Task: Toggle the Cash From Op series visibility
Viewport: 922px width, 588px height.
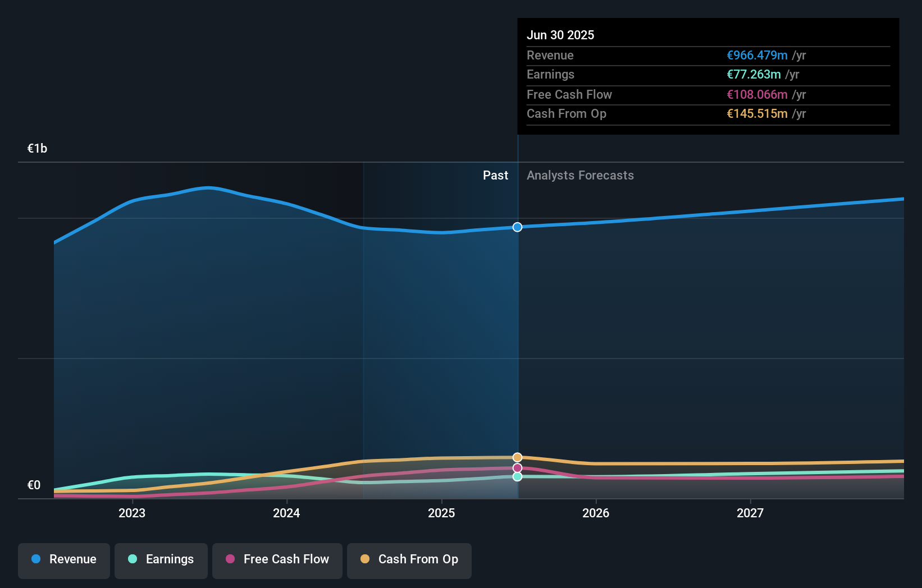Action: (x=409, y=561)
